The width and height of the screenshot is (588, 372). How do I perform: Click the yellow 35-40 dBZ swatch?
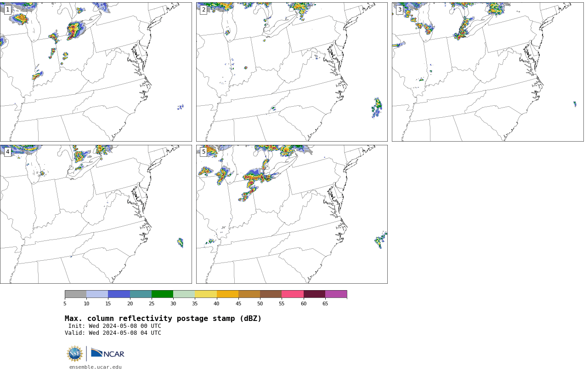point(206,294)
